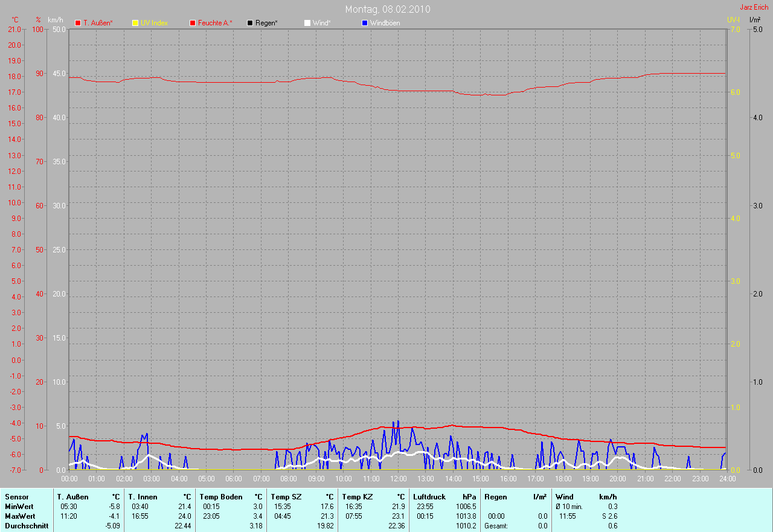Image resolution: width=773 pixels, height=532 pixels.
Task: Click the Jarz Erich text in corner
Action: [754, 7]
